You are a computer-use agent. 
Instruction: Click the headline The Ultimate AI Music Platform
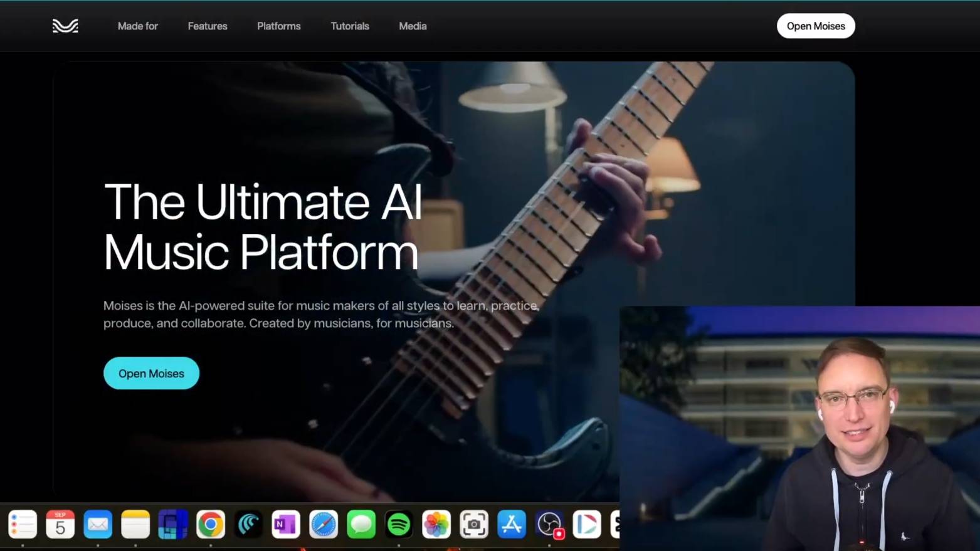(263, 226)
